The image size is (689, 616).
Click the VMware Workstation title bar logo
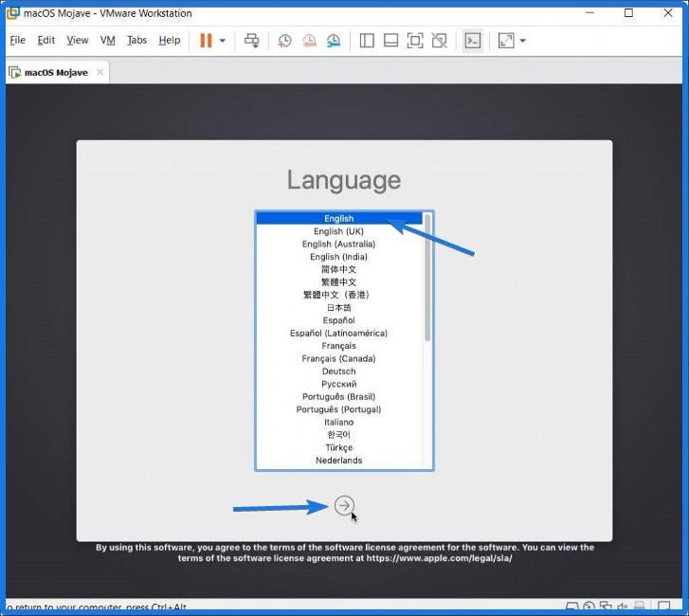click(x=12, y=12)
